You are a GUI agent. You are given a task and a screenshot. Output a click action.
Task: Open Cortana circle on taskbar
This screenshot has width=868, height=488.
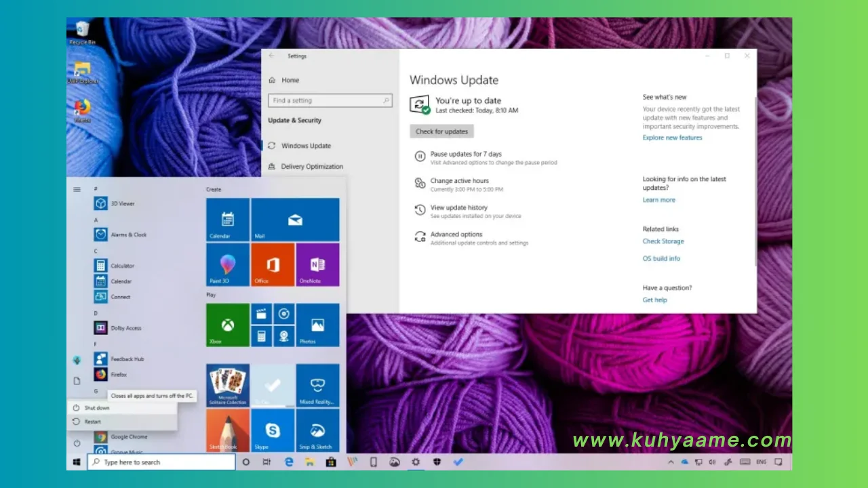pyautogui.click(x=245, y=462)
